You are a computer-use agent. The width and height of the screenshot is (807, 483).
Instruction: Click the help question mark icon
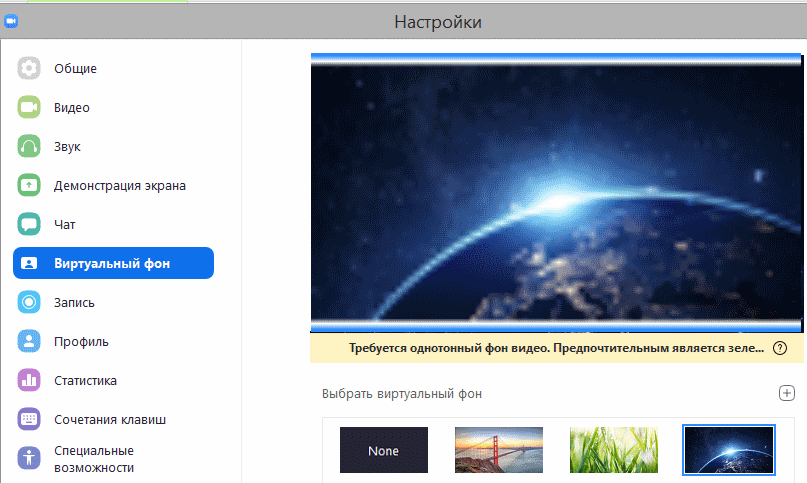[x=780, y=348]
